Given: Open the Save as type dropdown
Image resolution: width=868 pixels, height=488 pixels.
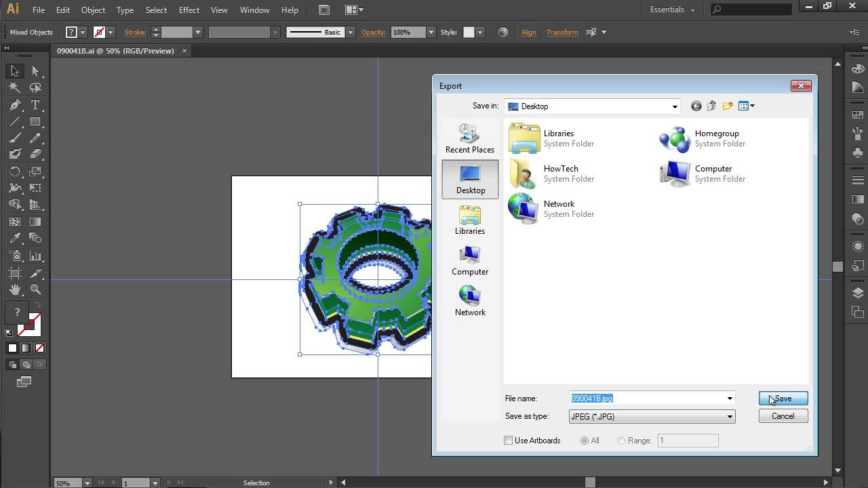Looking at the screenshot, I should point(730,416).
